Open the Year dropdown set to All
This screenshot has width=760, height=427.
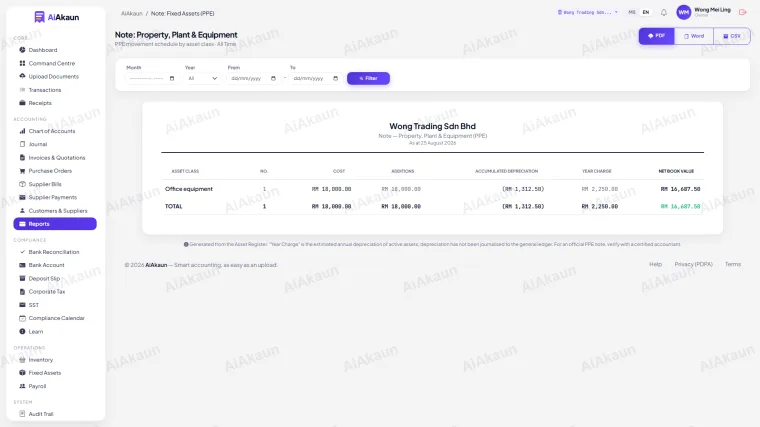[202, 78]
